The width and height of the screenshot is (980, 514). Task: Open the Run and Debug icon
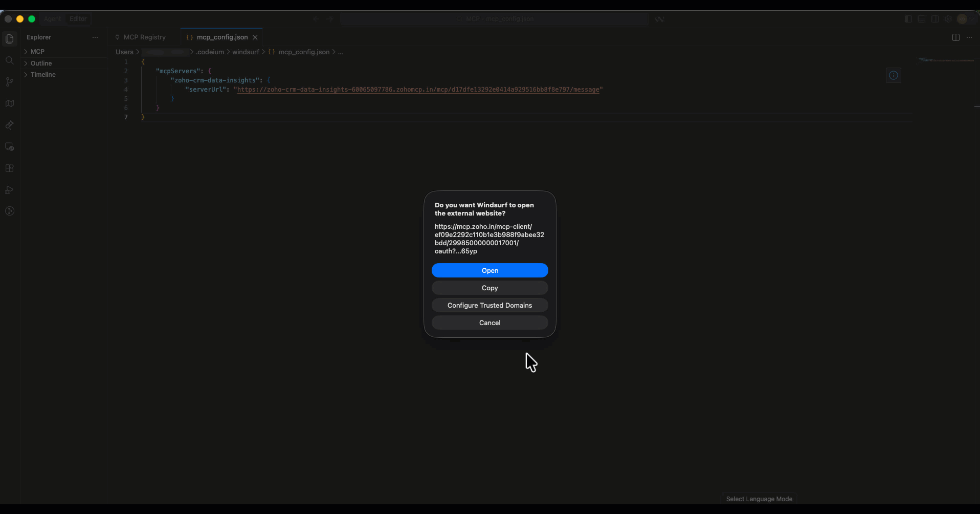click(10, 190)
